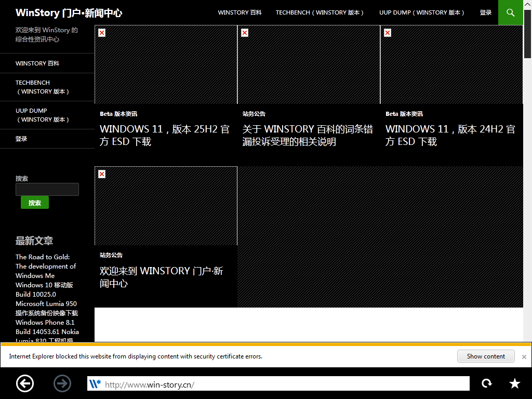
Task: Click the vertical scrollbar thumb
Action: [527, 34]
